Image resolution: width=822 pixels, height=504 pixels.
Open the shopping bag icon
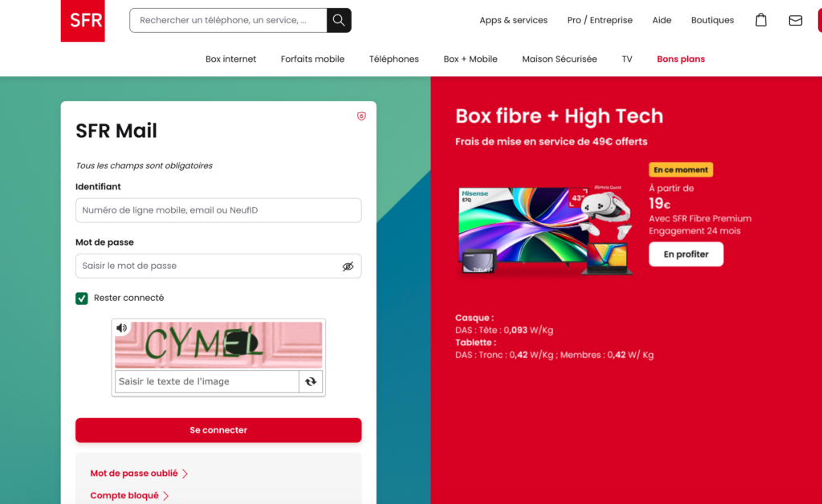point(761,20)
